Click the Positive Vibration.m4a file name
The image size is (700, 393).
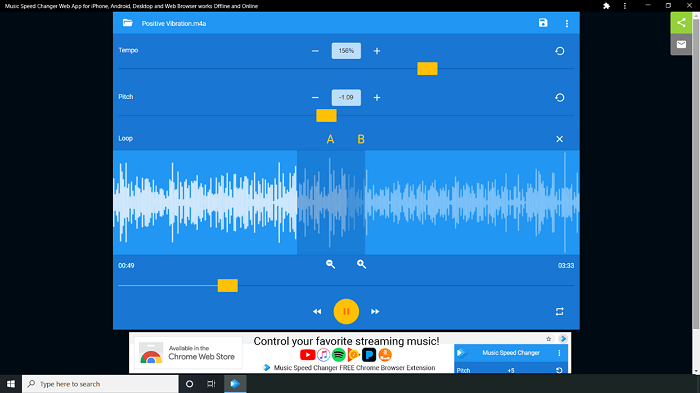(174, 24)
